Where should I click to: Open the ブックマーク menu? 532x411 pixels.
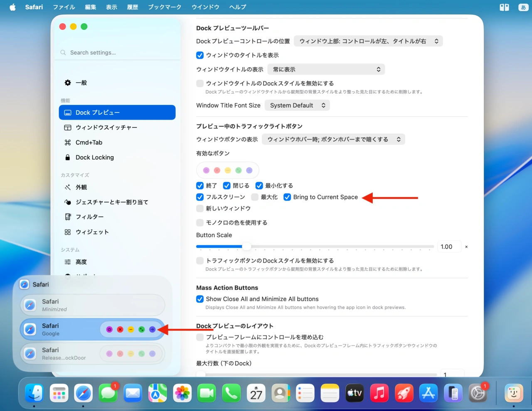[165, 7]
